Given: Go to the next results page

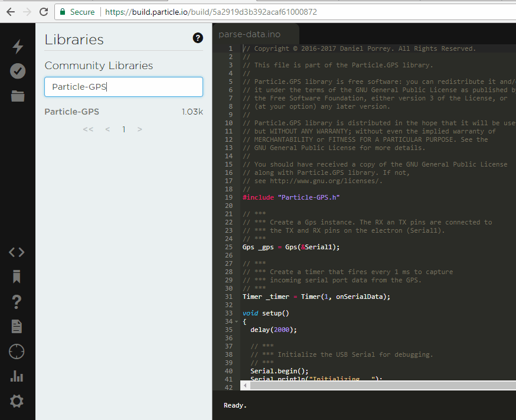Looking at the screenshot, I should [x=140, y=129].
